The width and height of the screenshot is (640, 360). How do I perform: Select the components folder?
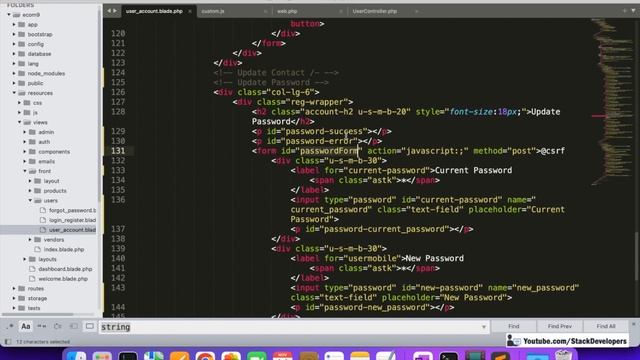pos(54,152)
